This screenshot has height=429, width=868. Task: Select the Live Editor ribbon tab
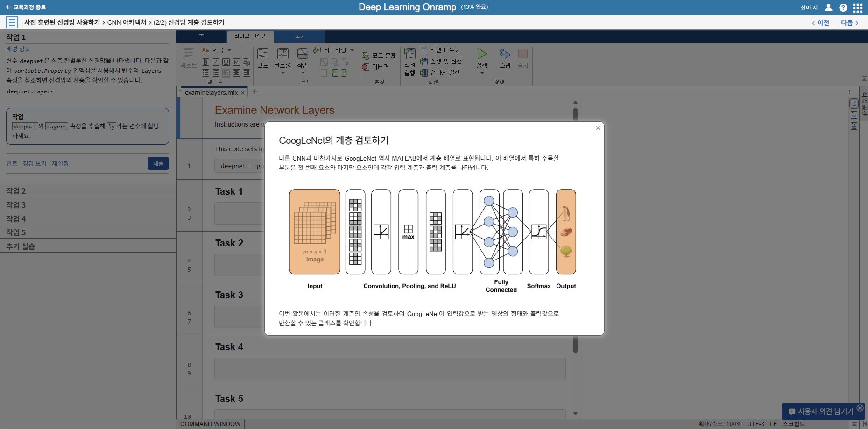tap(250, 36)
